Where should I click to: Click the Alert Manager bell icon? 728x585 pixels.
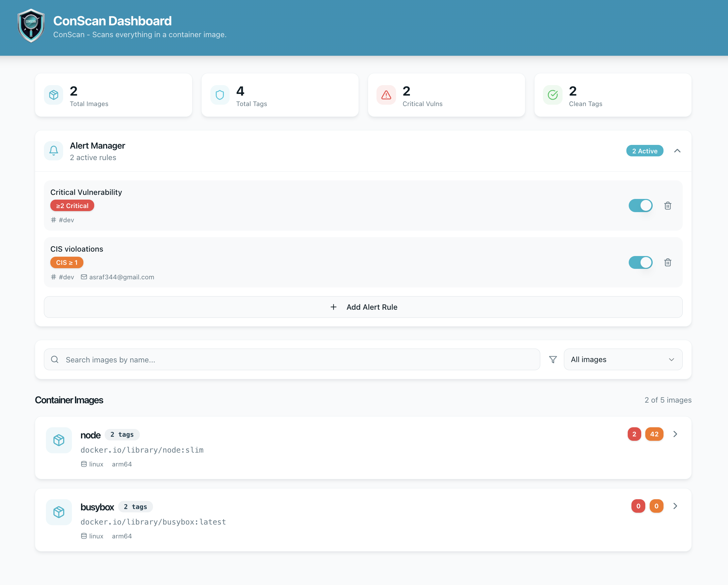click(x=54, y=151)
